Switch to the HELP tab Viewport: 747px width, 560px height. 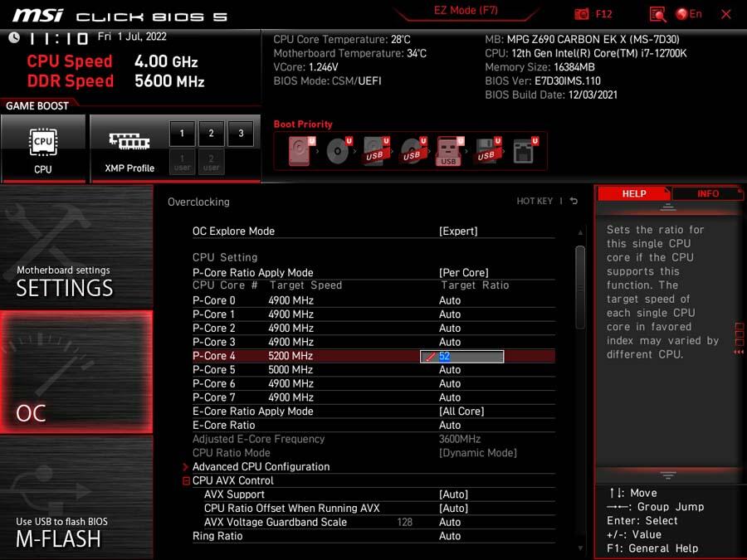point(633,193)
